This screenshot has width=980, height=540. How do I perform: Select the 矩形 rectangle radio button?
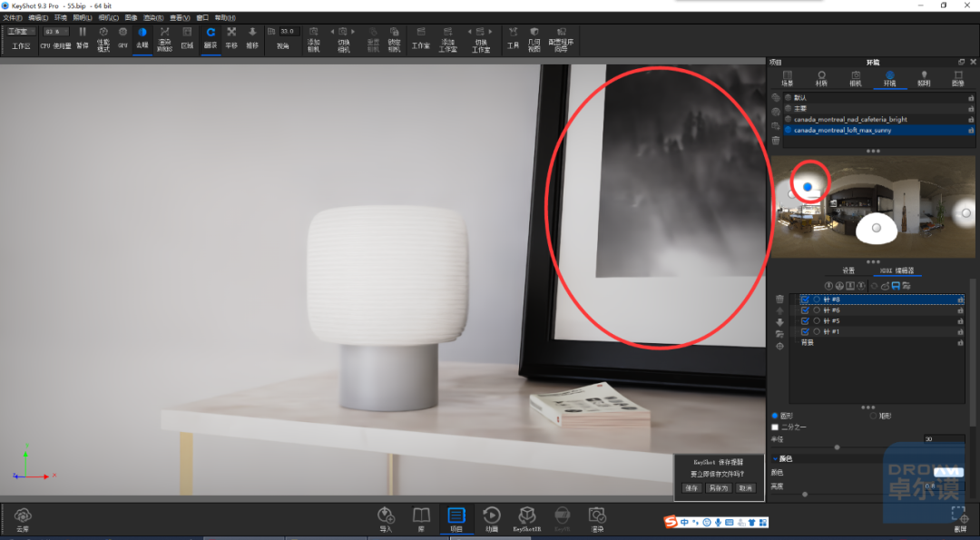tap(873, 416)
